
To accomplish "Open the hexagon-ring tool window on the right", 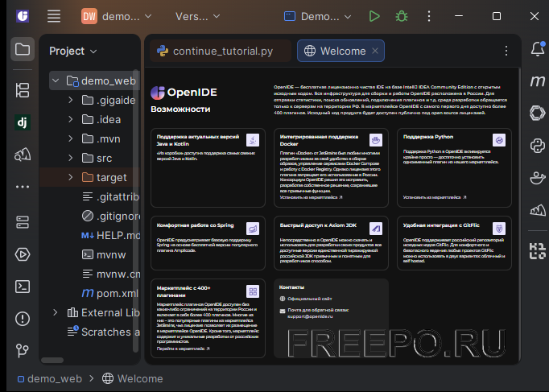I will pyautogui.click(x=538, y=113).
